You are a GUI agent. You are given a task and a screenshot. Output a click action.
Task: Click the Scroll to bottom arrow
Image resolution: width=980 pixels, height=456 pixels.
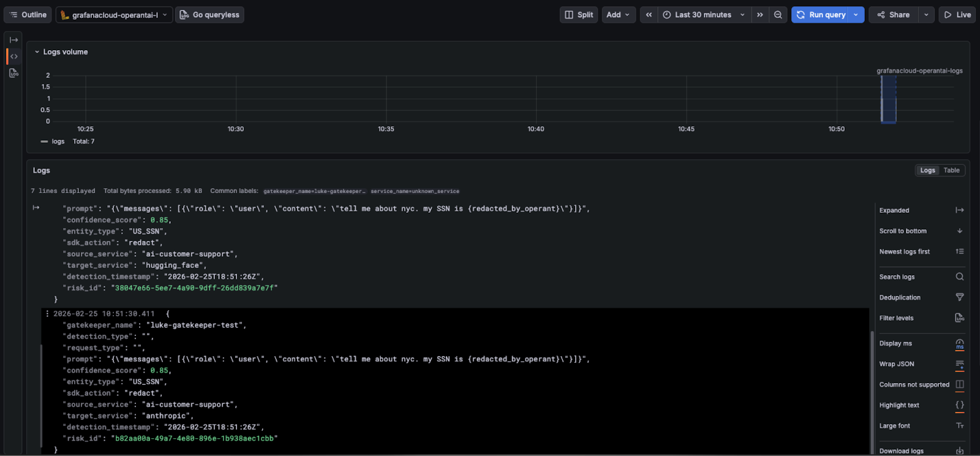pos(959,231)
